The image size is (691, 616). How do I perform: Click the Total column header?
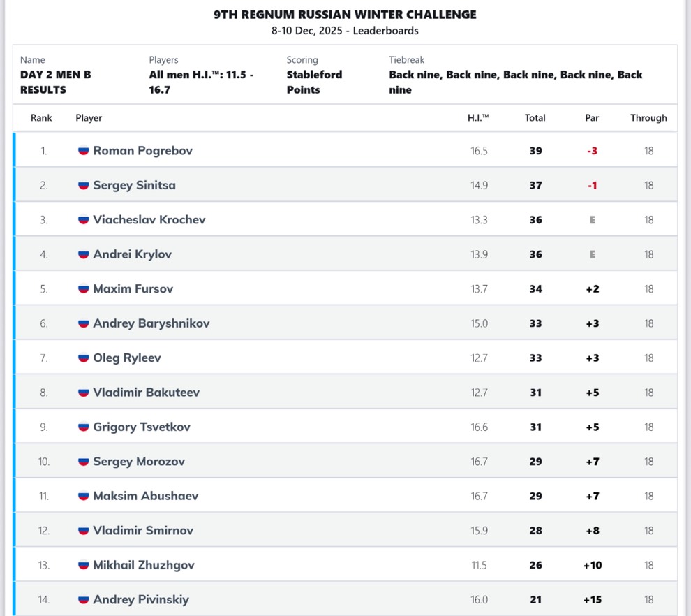[x=535, y=118]
